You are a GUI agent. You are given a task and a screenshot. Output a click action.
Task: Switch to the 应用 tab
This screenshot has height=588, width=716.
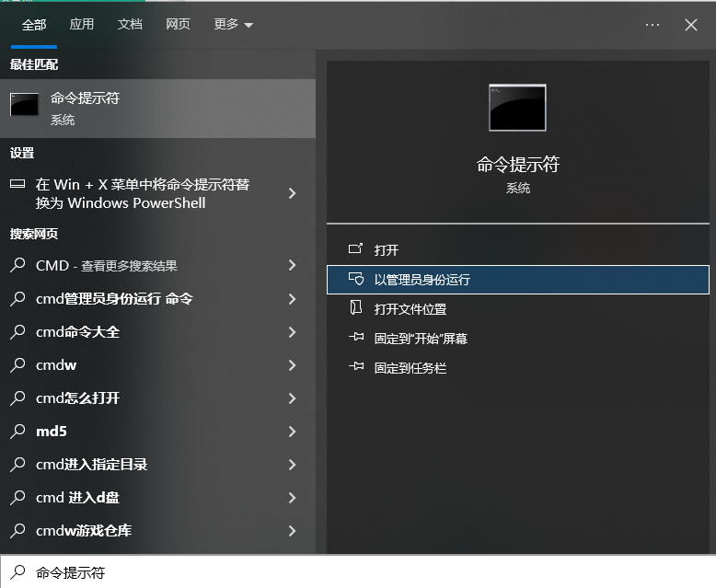tap(82, 24)
